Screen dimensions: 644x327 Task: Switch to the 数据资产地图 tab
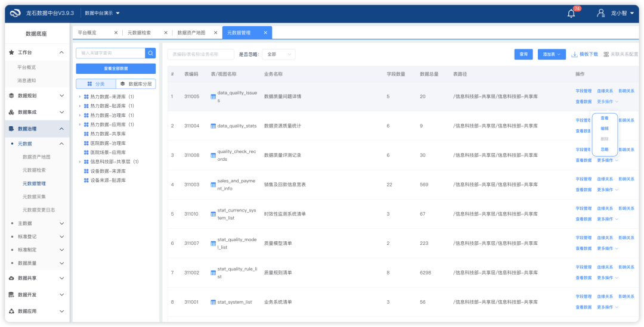pyautogui.click(x=191, y=32)
